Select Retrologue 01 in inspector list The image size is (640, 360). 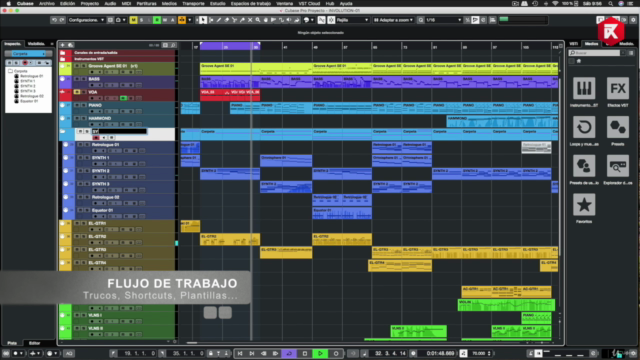pyautogui.click(x=32, y=76)
